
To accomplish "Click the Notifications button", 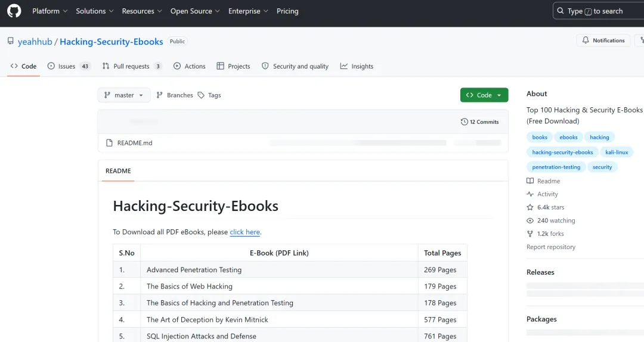I will [603, 41].
